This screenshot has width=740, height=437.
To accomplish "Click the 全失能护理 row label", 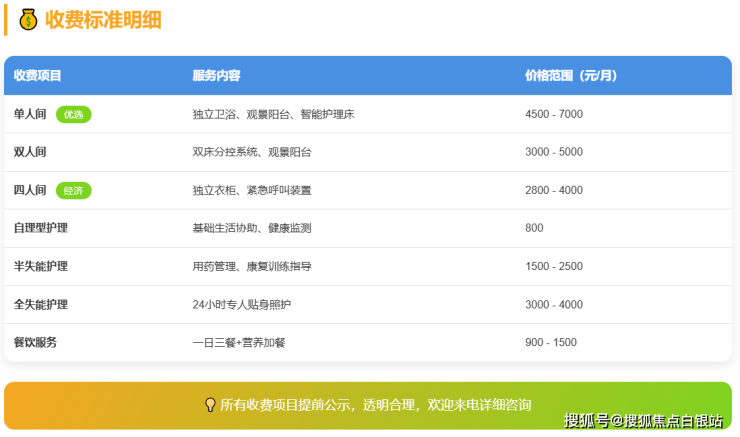I will [x=41, y=304].
